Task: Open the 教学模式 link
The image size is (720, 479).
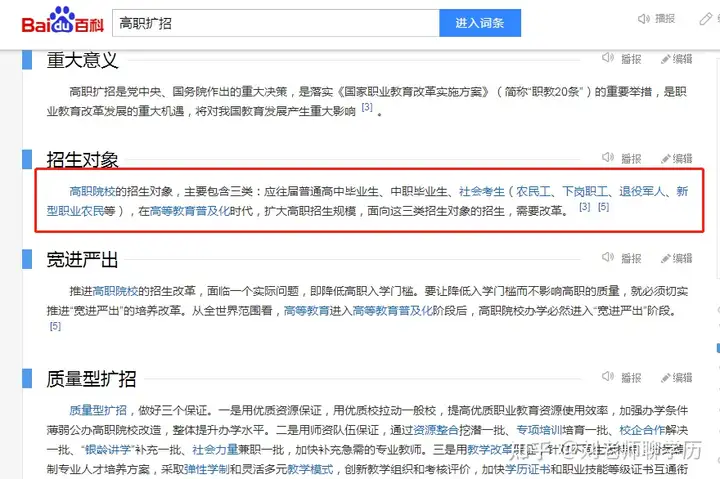Action: tap(310, 469)
